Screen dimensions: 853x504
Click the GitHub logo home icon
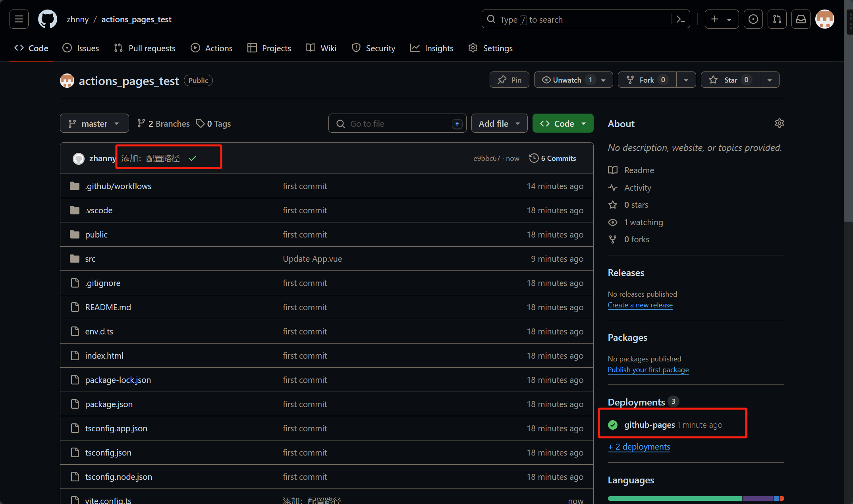47,19
